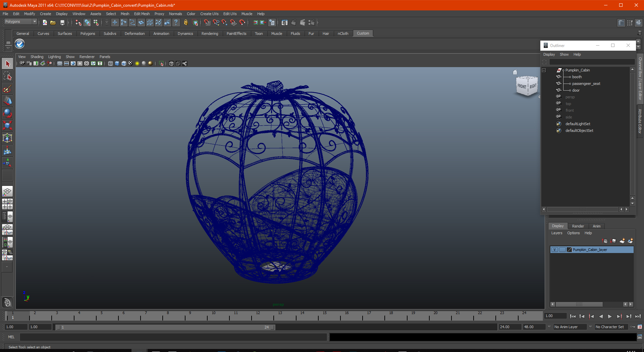Toggle visibility V of Pumpkin_Cabin_layer
This screenshot has width=644, height=352.
(555, 250)
